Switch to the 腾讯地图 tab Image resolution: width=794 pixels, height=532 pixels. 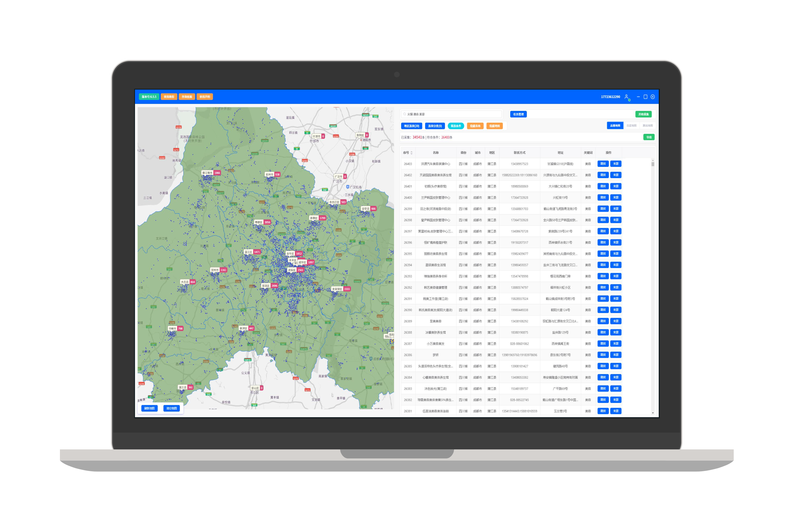(x=648, y=125)
